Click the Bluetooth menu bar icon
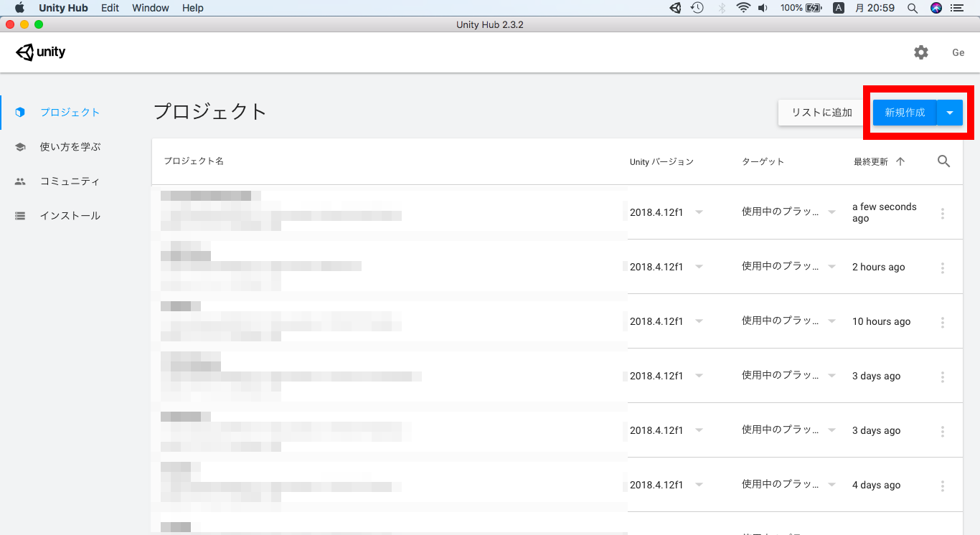The height and width of the screenshot is (535, 980). 722,8
